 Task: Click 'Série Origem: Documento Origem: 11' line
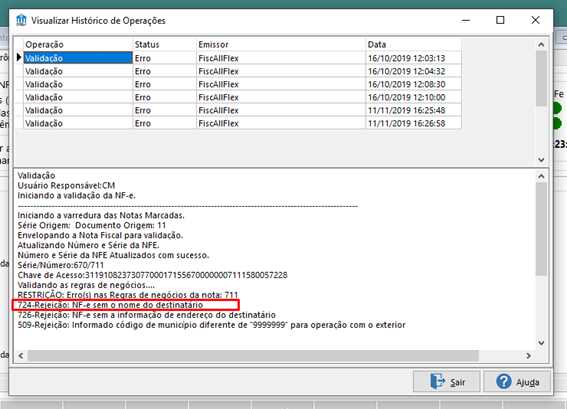pos(91,225)
